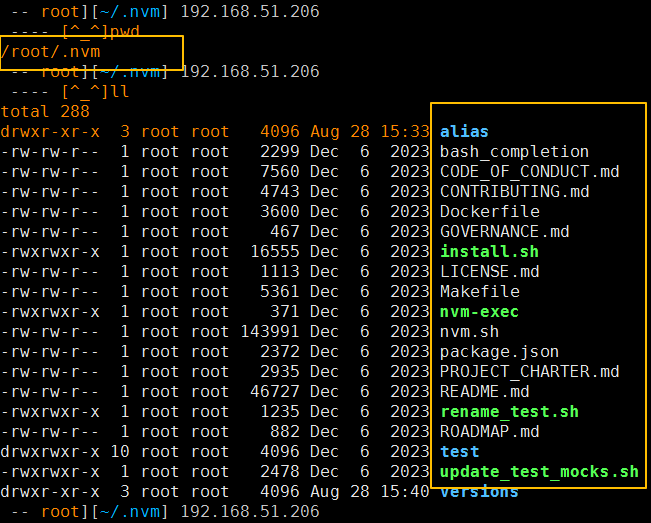Viewport: 651px width, 523px height.
Task: Click the CONTRIBUTING.md file entry
Action: coord(514,191)
